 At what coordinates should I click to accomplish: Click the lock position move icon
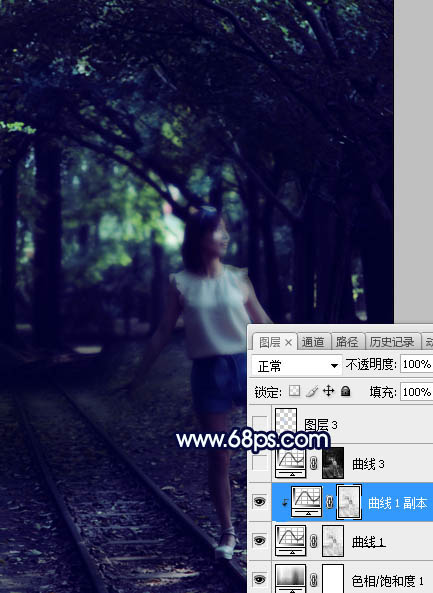(328, 391)
